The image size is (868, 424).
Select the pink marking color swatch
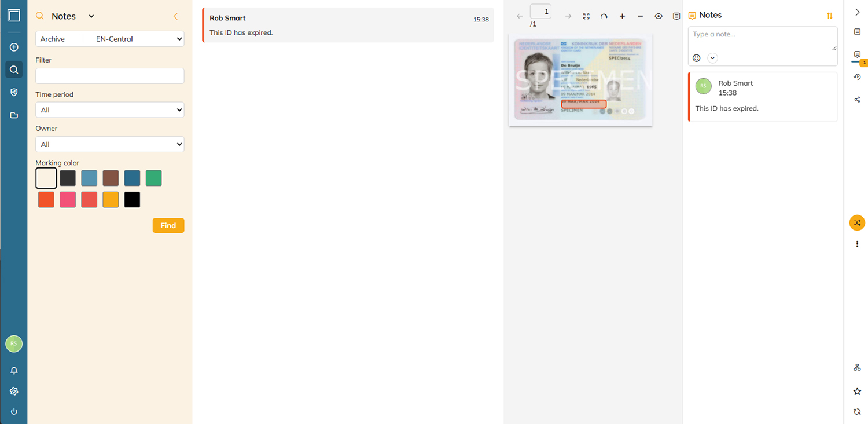coord(68,200)
